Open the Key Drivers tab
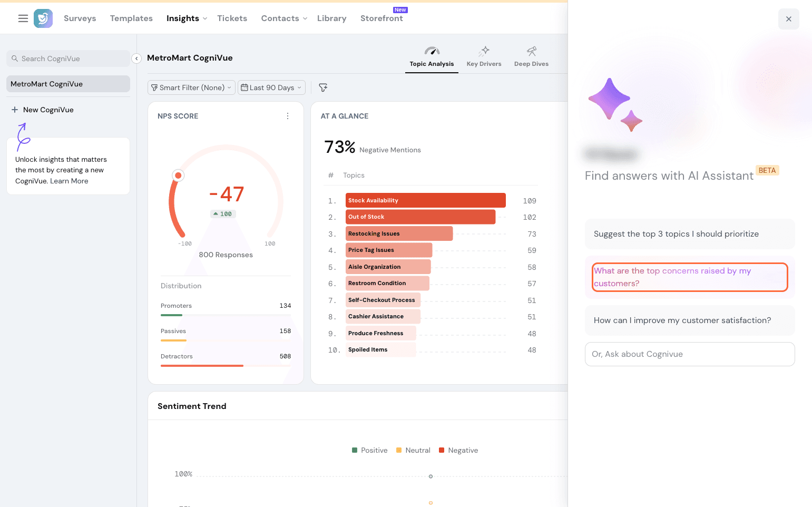 484,57
